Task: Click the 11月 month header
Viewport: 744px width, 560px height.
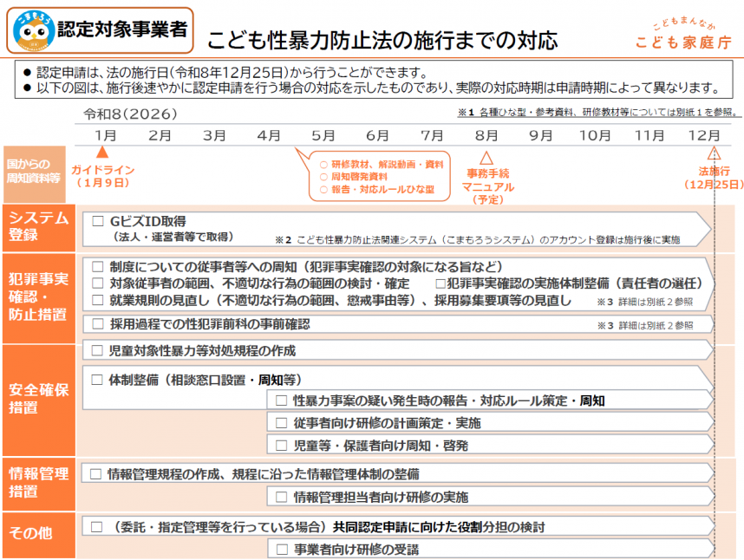Action: pos(649,135)
